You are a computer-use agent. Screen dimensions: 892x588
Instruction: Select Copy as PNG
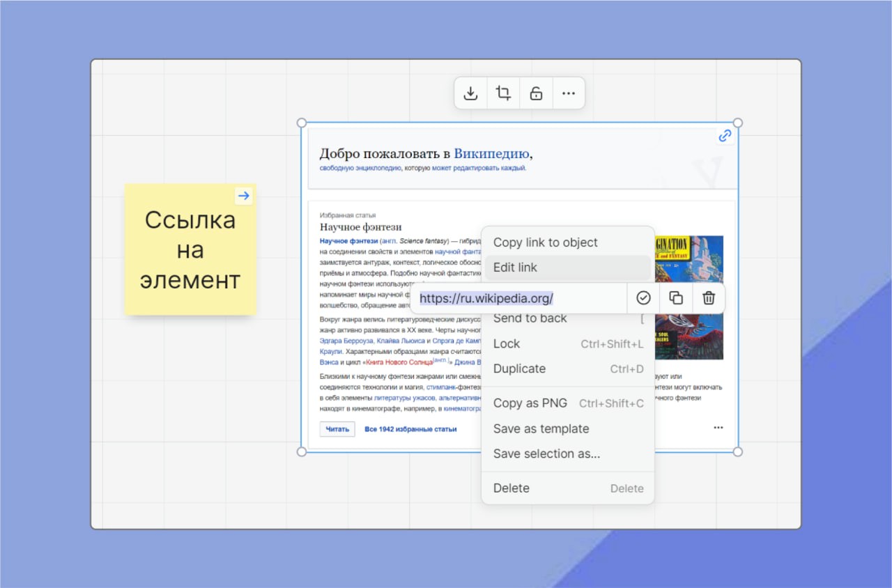(x=568, y=403)
